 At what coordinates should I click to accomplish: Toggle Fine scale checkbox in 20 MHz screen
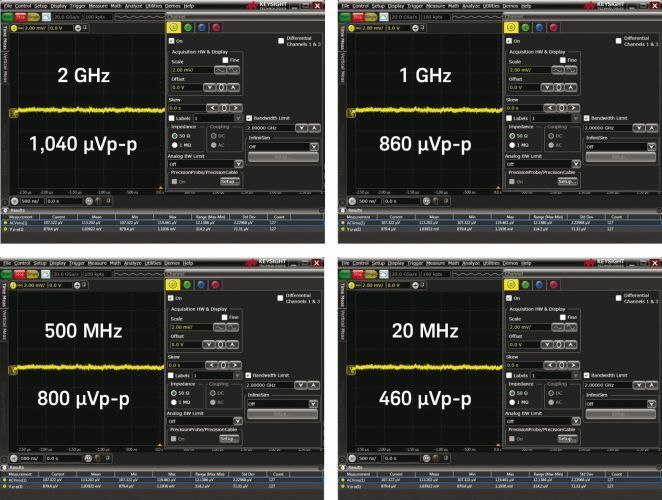[x=563, y=318]
